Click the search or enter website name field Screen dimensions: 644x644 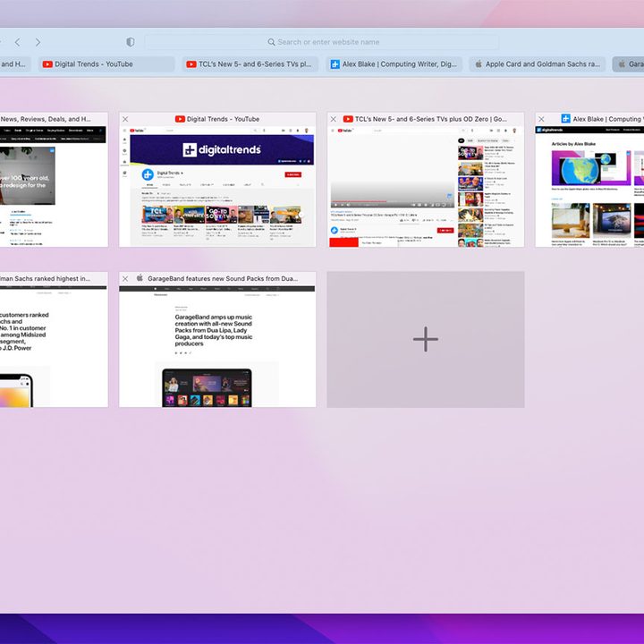322,42
